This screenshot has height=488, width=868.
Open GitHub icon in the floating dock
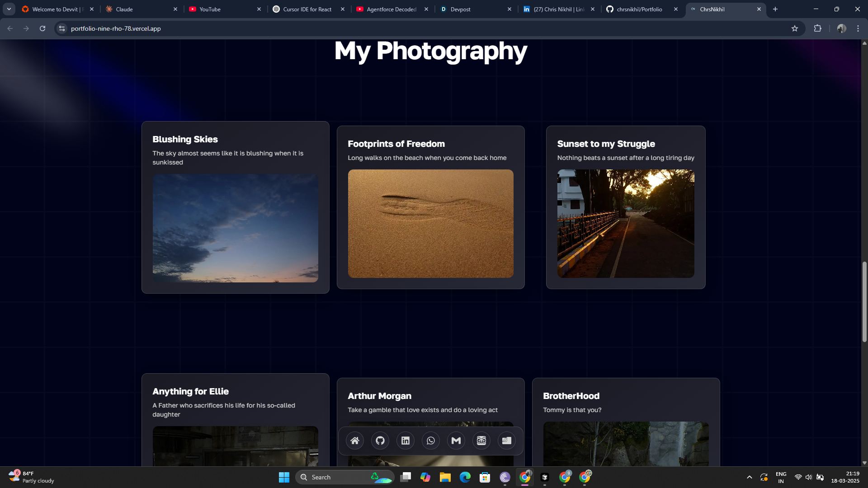pyautogui.click(x=380, y=441)
